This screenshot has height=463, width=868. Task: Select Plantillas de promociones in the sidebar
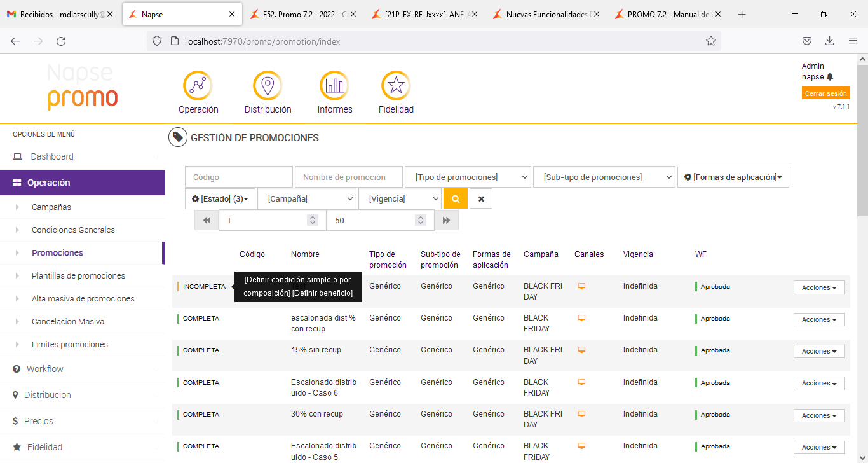point(78,275)
